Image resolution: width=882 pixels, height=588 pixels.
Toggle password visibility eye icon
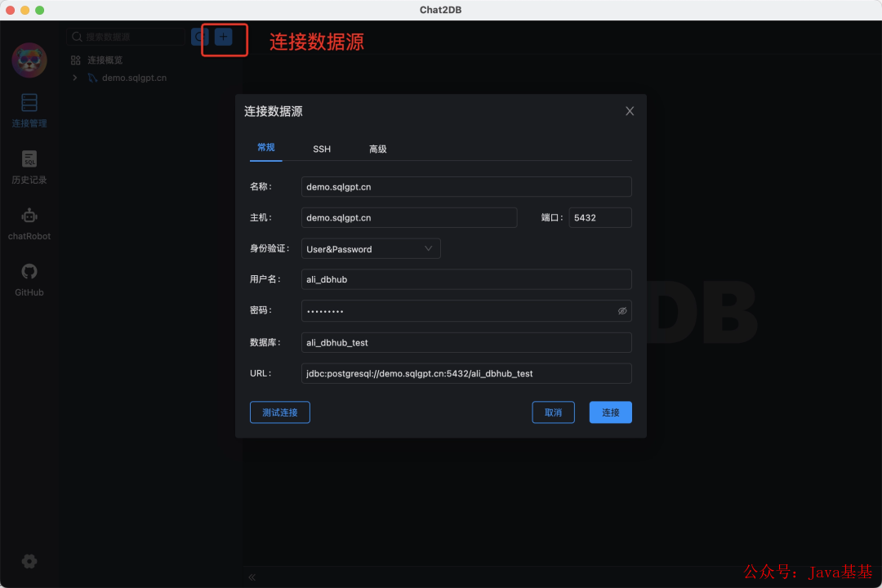coord(622,310)
